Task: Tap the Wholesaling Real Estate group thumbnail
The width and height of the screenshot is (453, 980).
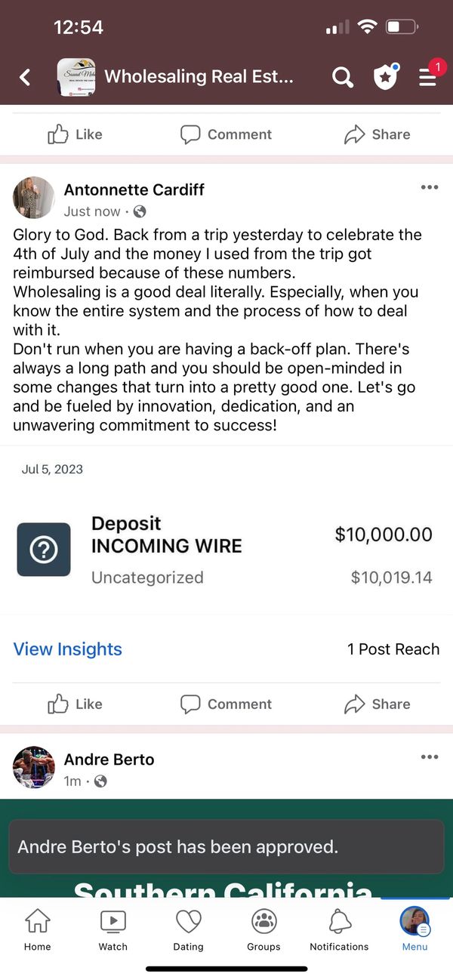Action: [x=76, y=76]
